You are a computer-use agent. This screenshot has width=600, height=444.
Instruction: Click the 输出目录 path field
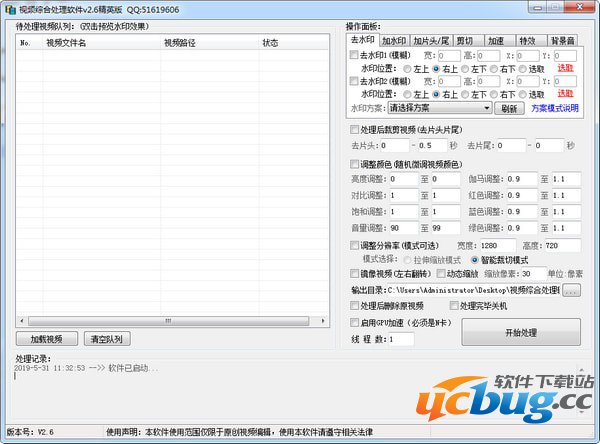[x=473, y=291]
